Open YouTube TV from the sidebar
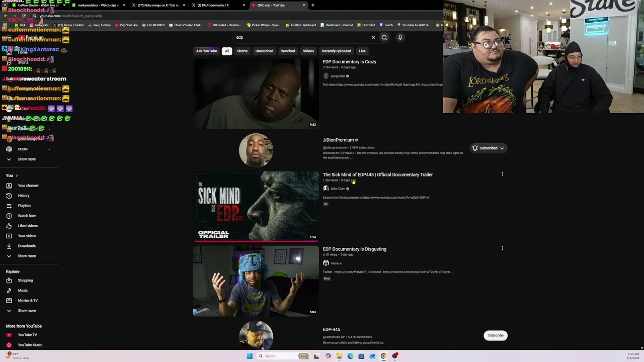This screenshot has height=362, width=644. pos(27,335)
